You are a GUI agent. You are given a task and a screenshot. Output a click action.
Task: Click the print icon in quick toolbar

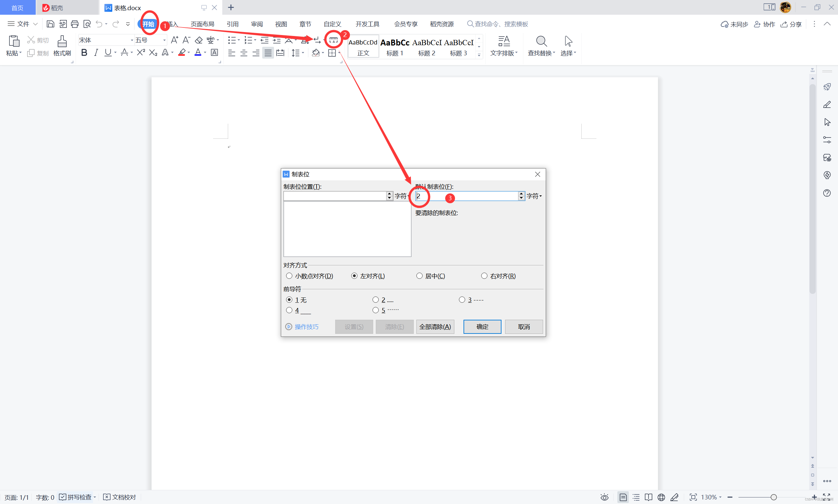75,24
